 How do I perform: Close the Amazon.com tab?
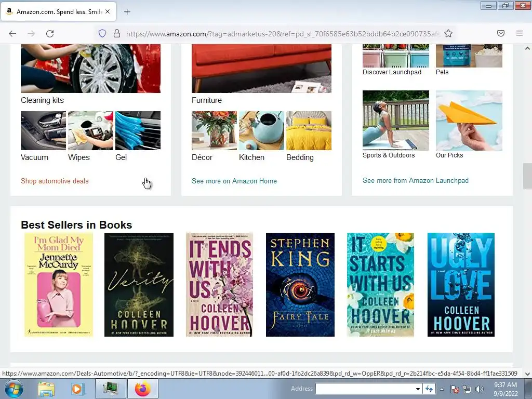click(x=108, y=11)
